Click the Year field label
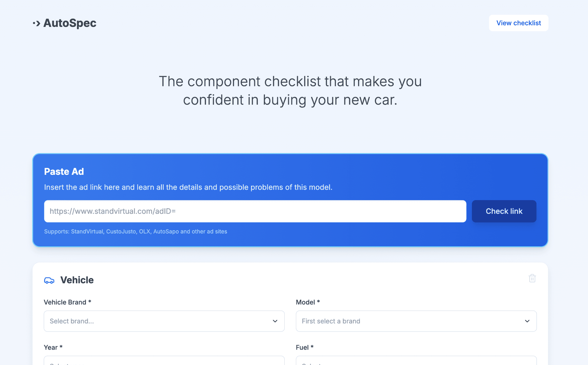The image size is (588, 365). pyautogui.click(x=53, y=348)
